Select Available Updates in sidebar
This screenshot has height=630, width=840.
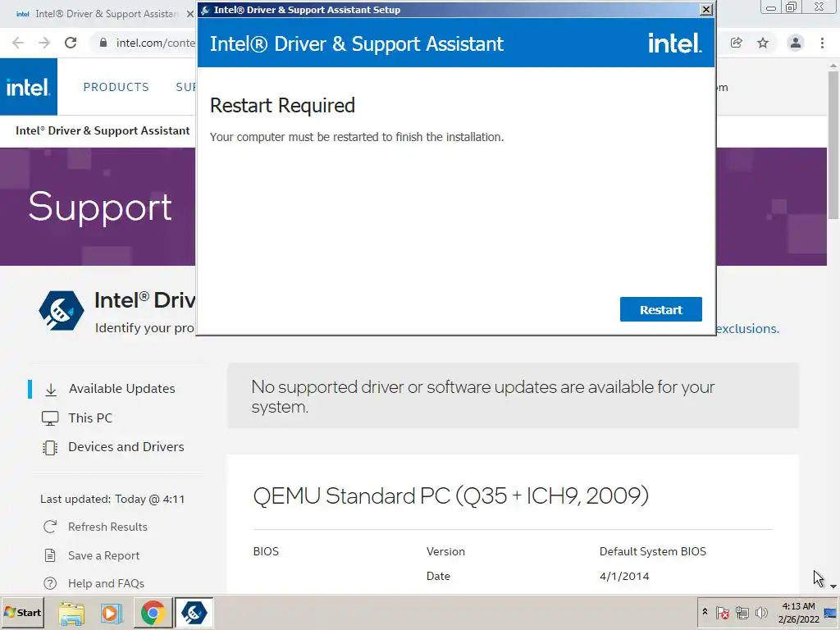click(x=121, y=388)
